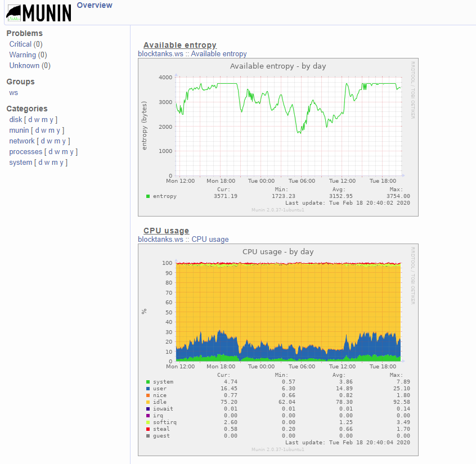Viewport: 476px width, 464px height.
Task: Open the ws group
Action: tap(14, 93)
